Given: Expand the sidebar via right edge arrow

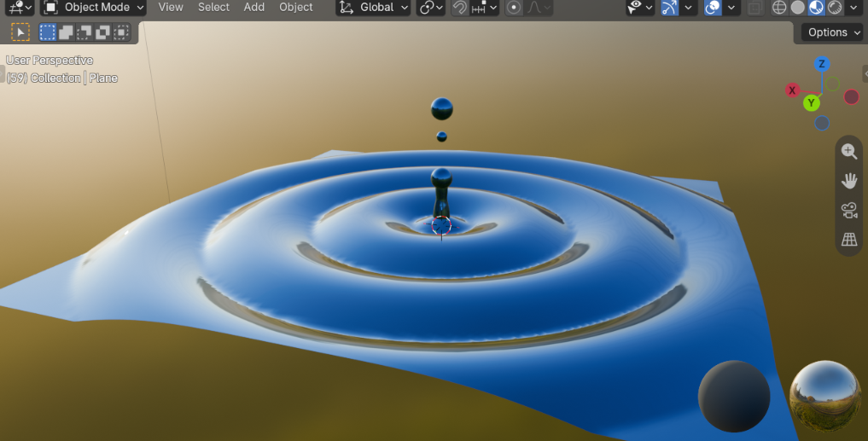Looking at the screenshot, I should [865, 73].
